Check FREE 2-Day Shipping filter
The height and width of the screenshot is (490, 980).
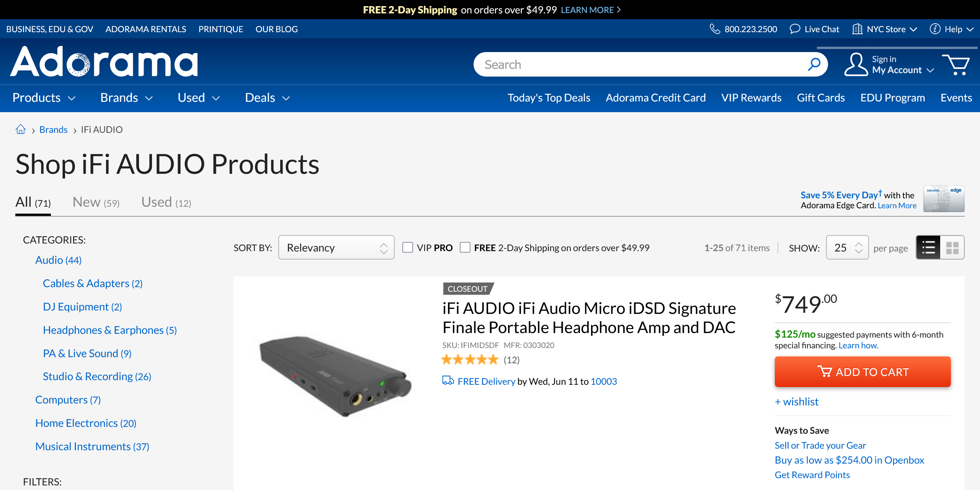tap(465, 247)
